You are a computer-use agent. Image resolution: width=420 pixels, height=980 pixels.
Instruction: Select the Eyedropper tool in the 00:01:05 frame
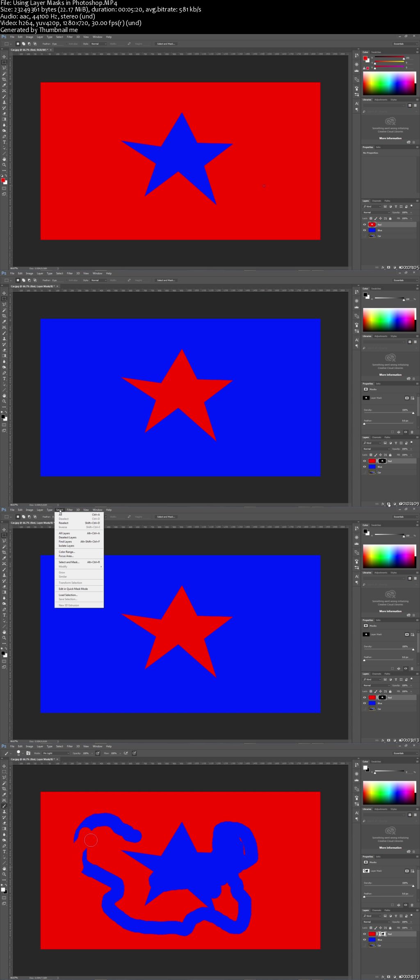pyautogui.click(x=5, y=85)
